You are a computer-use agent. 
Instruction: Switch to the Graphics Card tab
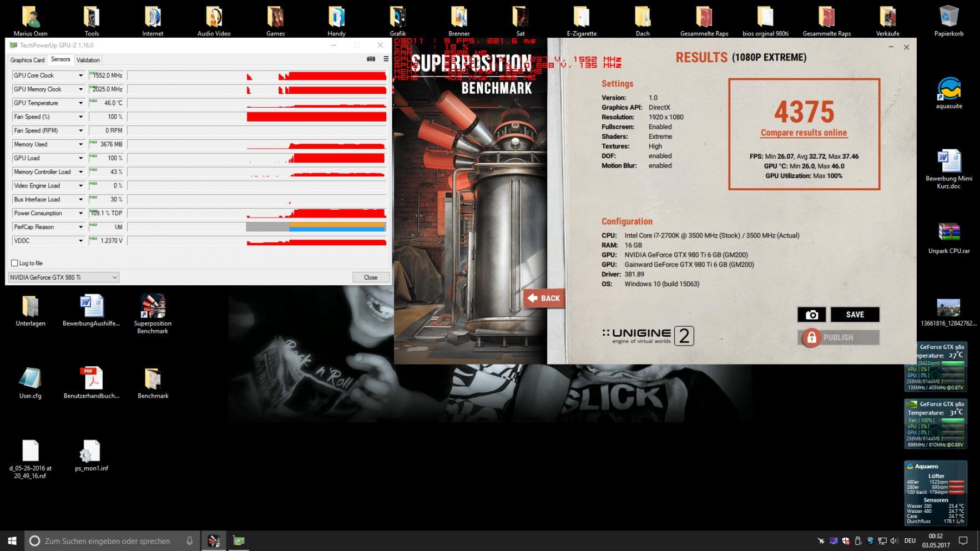27,60
